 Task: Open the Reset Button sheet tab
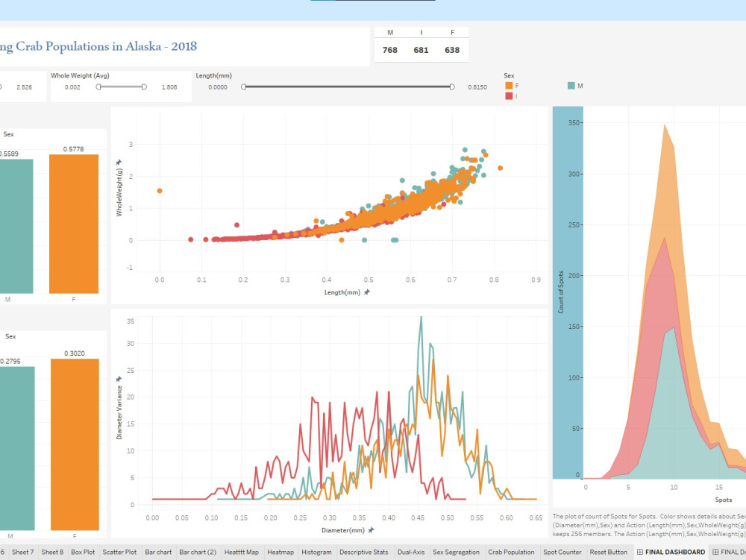(609, 552)
